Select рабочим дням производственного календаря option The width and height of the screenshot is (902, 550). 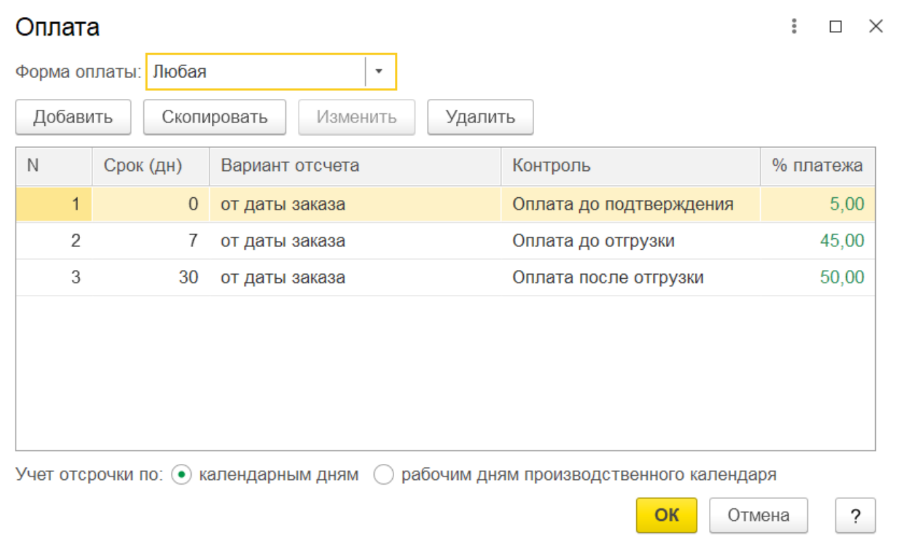383,475
